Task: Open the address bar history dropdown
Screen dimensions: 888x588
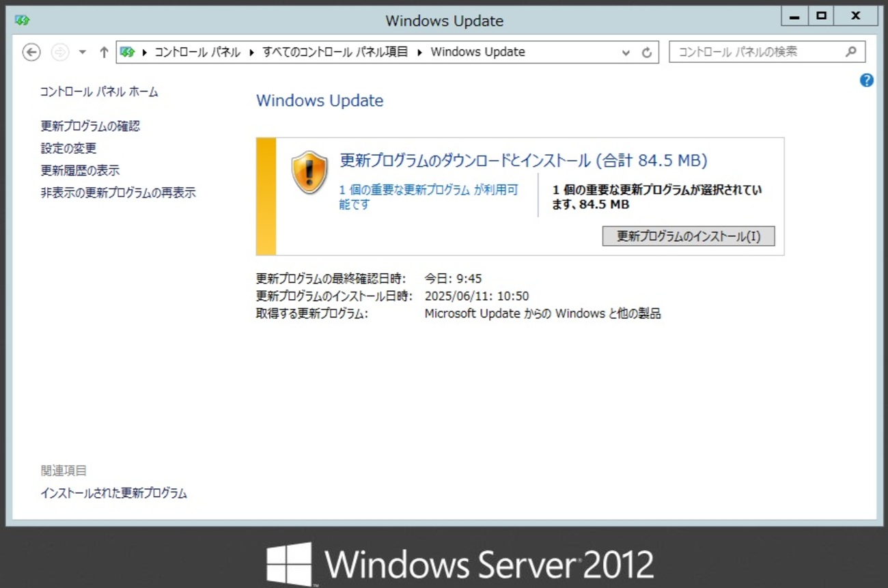Action: click(626, 53)
